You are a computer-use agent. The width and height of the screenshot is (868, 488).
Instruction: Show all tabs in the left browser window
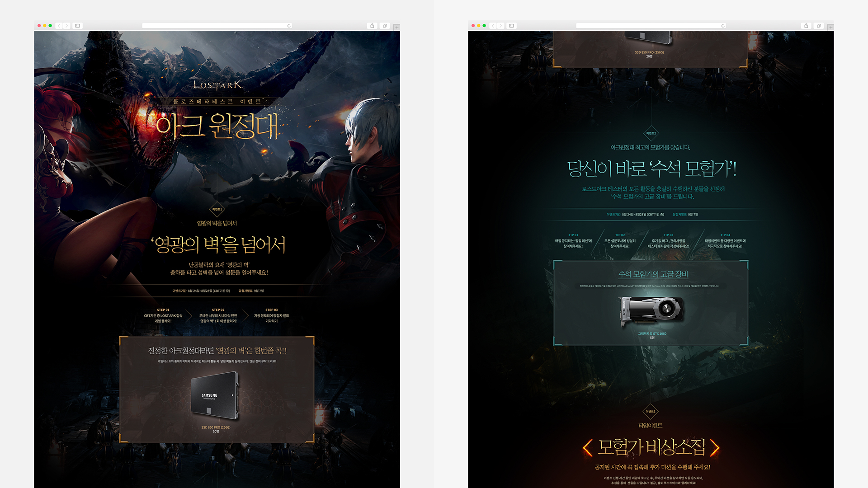coord(385,26)
